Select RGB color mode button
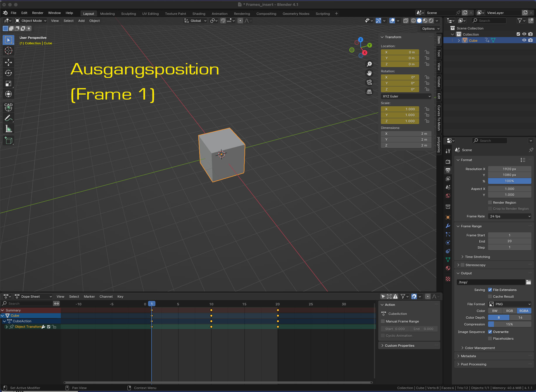This screenshot has width=536, height=392. coord(509,311)
